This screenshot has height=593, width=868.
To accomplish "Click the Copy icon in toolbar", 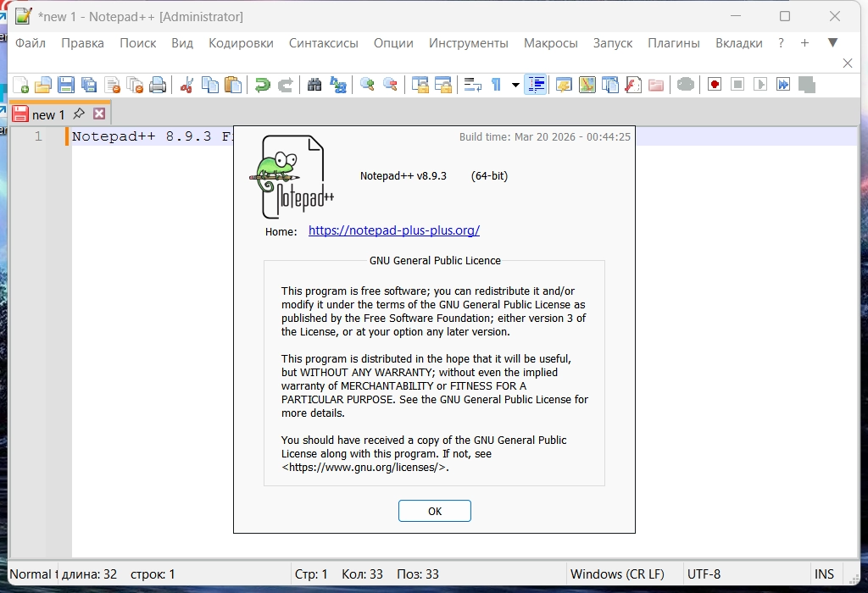I will [x=210, y=85].
